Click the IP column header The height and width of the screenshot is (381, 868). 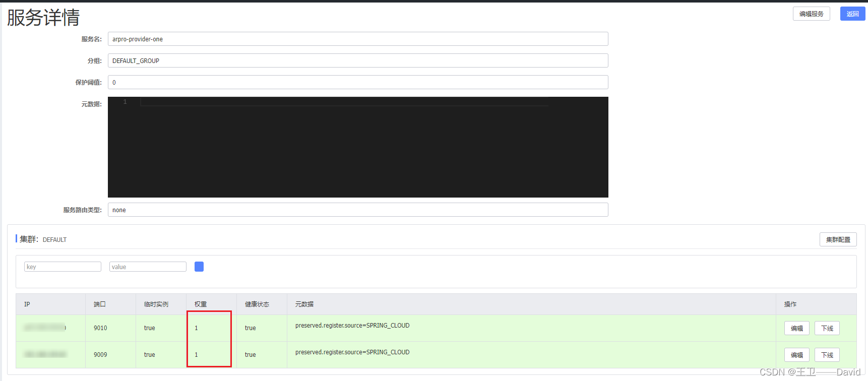click(x=27, y=304)
